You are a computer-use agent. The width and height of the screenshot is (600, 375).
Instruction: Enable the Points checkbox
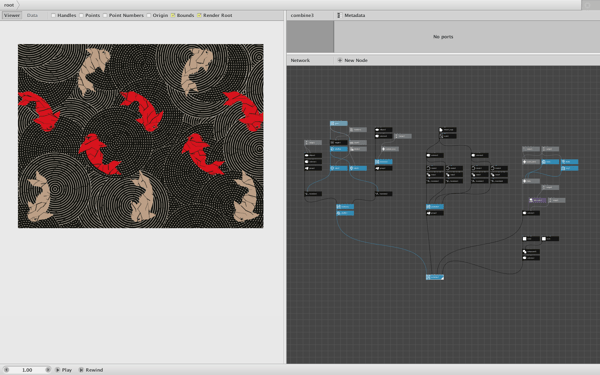tap(81, 15)
